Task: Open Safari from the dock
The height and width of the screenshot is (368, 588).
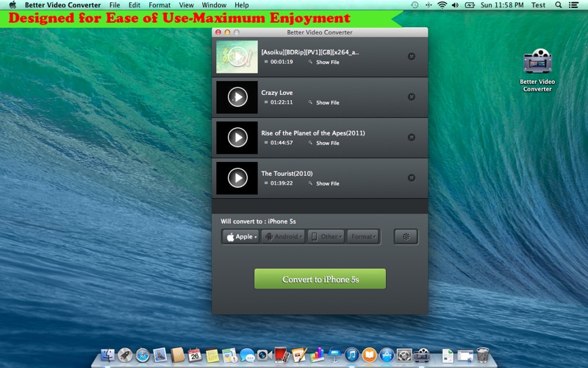Action: click(x=143, y=355)
